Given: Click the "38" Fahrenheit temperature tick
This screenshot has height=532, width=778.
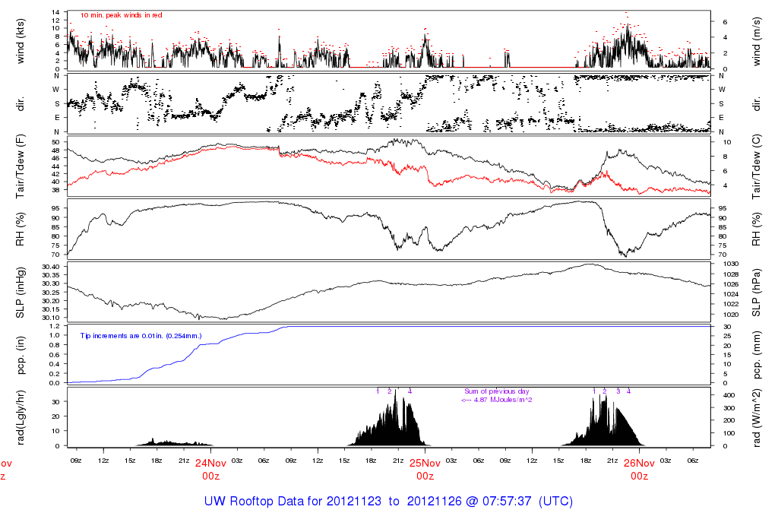Looking at the screenshot, I should pyautogui.click(x=55, y=190).
